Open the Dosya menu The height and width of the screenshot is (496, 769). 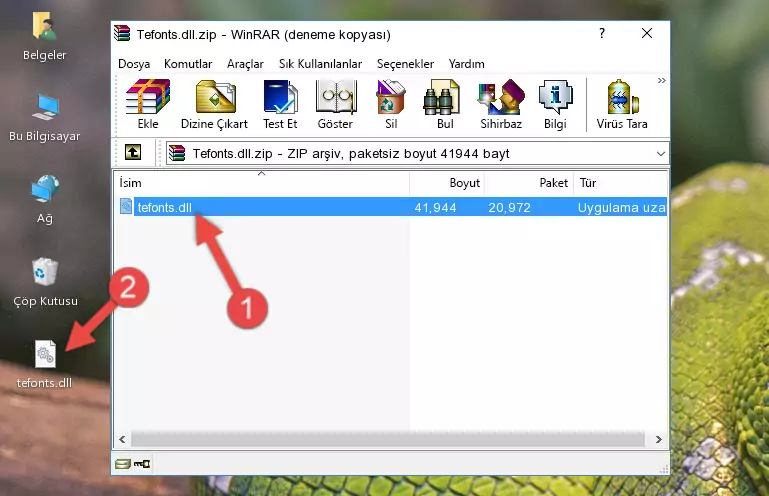tap(134, 64)
